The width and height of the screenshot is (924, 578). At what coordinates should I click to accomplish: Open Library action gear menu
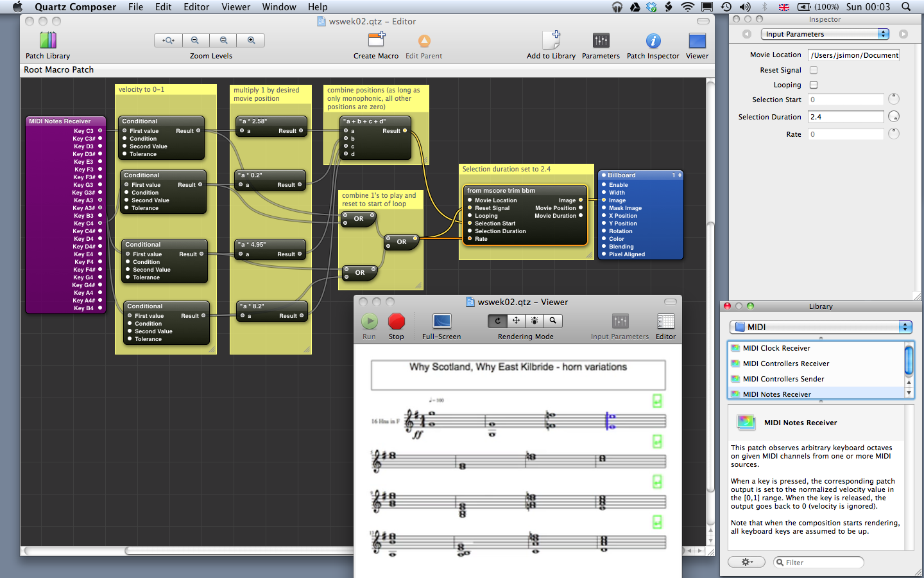746,562
